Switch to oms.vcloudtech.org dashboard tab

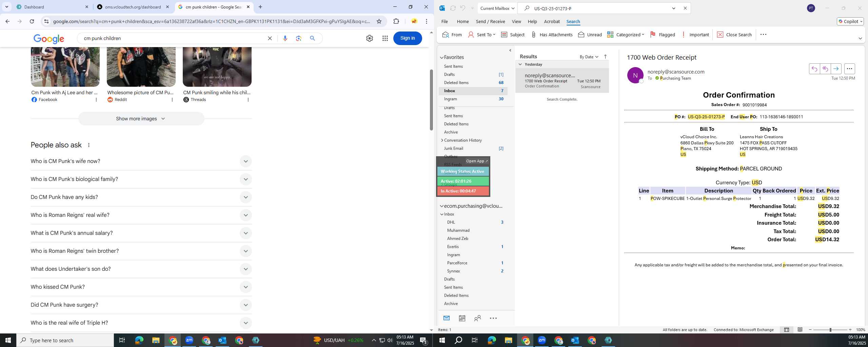tap(133, 7)
